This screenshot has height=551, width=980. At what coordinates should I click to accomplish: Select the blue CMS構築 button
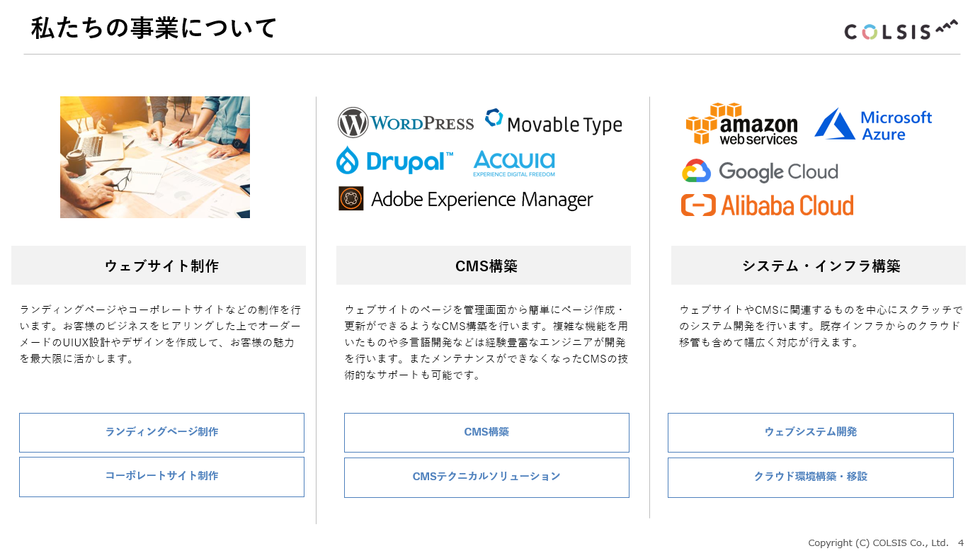(486, 432)
